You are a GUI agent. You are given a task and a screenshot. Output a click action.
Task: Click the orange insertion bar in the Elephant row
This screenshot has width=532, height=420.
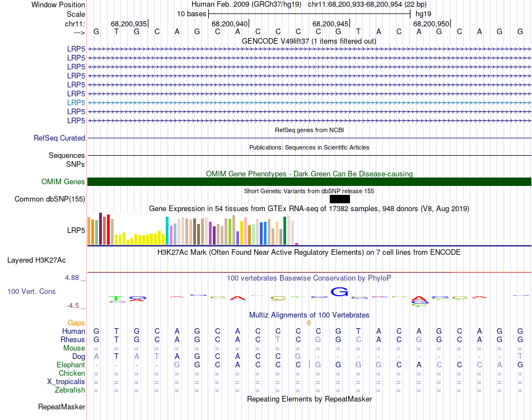tap(309, 365)
